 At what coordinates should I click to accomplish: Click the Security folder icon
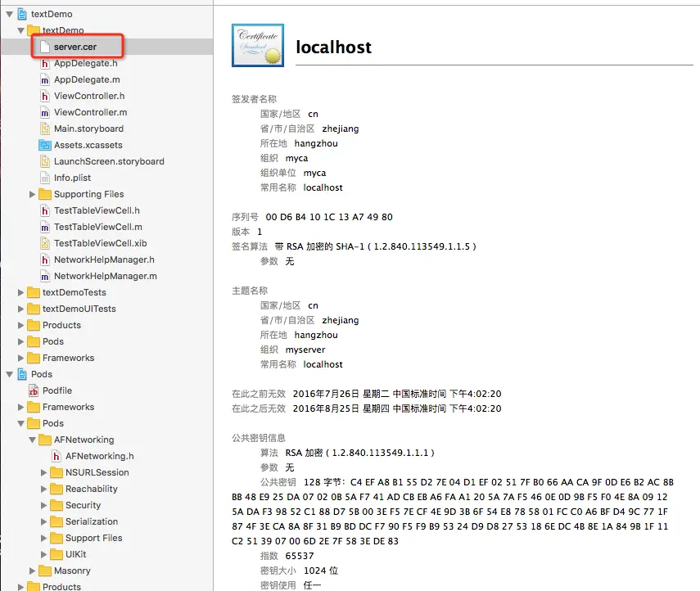pos(56,505)
